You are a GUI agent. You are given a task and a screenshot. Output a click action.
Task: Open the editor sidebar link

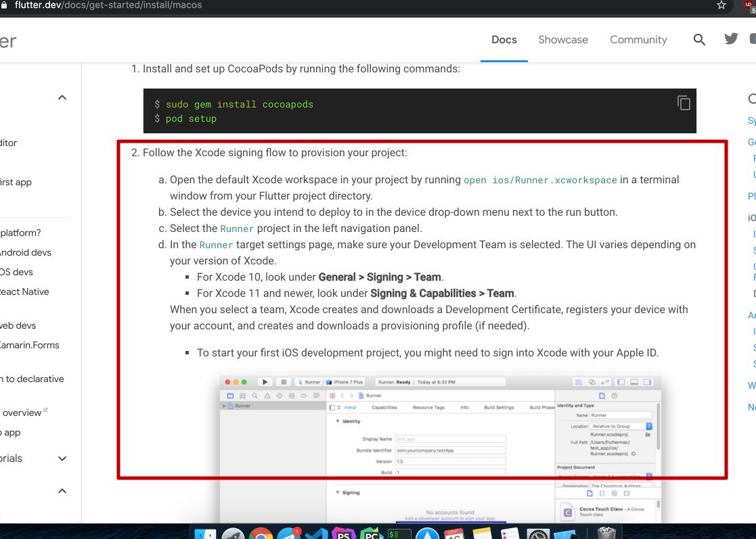click(x=8, y=143)
